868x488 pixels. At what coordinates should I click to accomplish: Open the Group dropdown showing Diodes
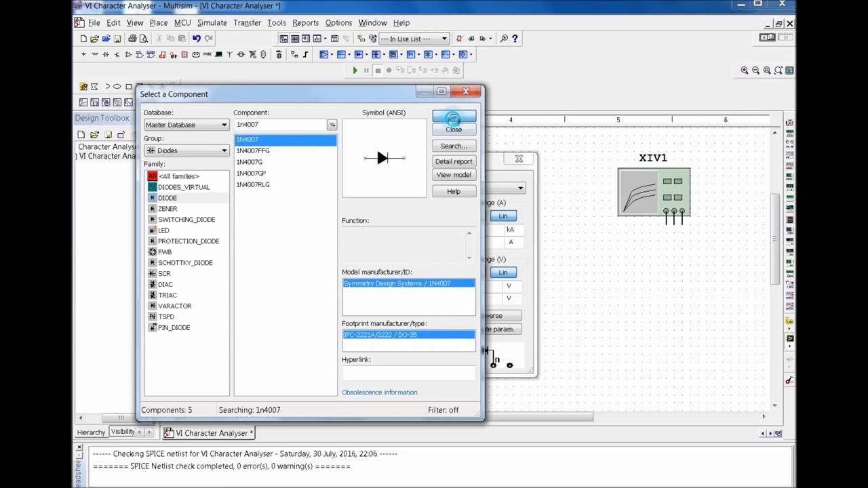coord(186,150)
